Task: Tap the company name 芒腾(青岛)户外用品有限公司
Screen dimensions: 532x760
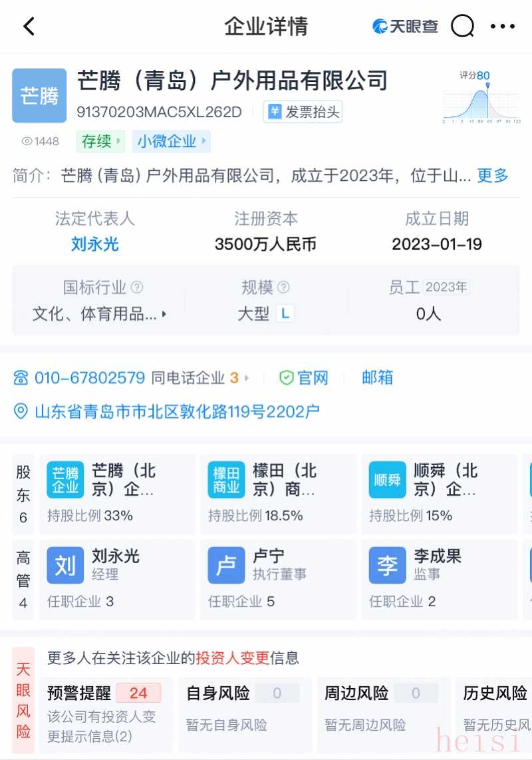Action: [x=233, y=81]
